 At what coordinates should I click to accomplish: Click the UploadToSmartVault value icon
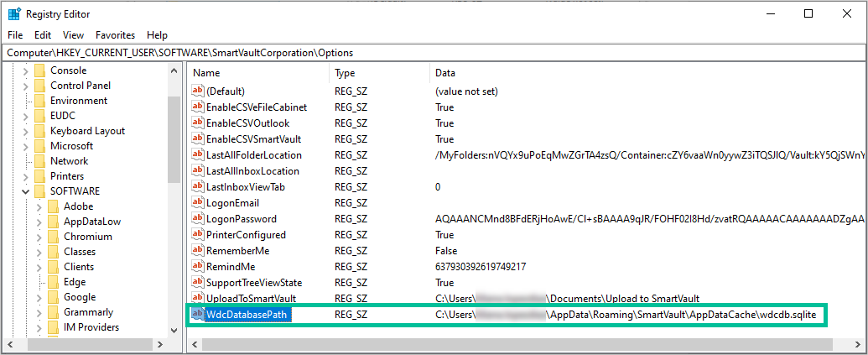point(198,299)
